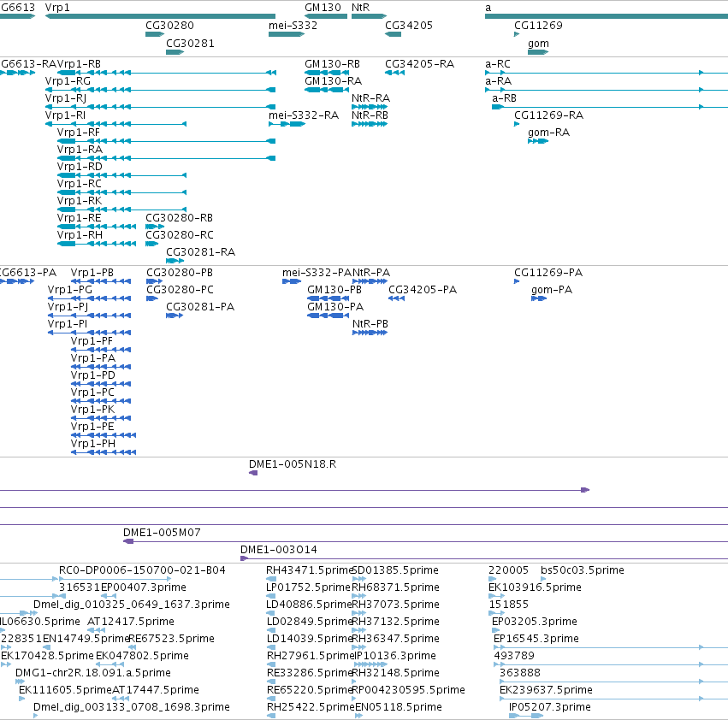The image size is (728, 720).
Task: Click the mei-S332 gene label
Action: 293,26
